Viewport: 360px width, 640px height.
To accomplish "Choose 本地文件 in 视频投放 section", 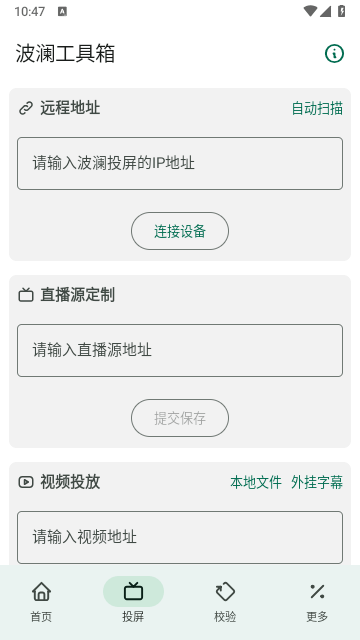I will click(x=256, y=482).
